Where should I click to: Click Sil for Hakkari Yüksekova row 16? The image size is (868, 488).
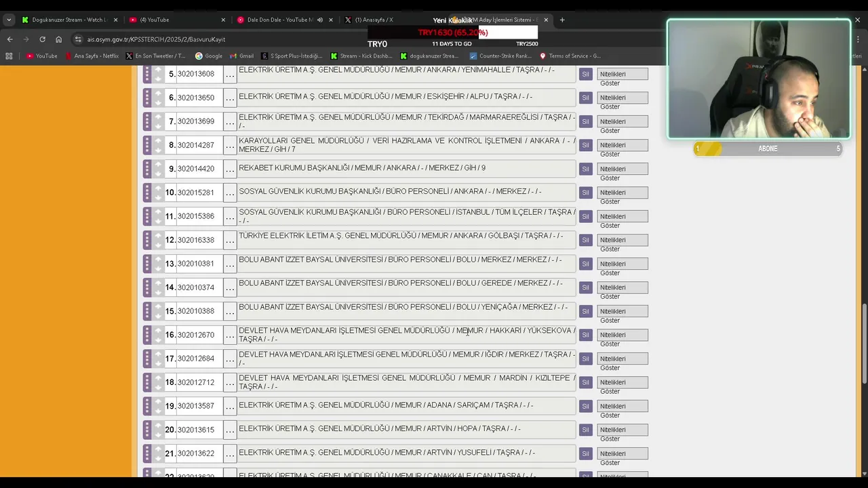[586, 335]
